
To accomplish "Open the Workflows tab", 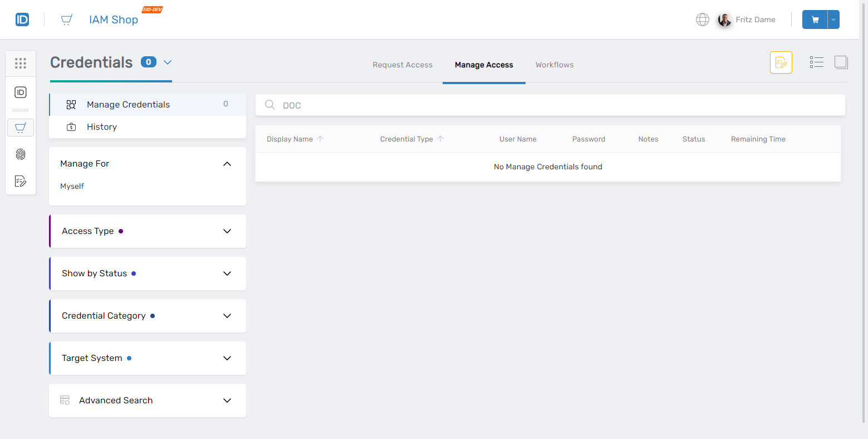I will (555, 65).
